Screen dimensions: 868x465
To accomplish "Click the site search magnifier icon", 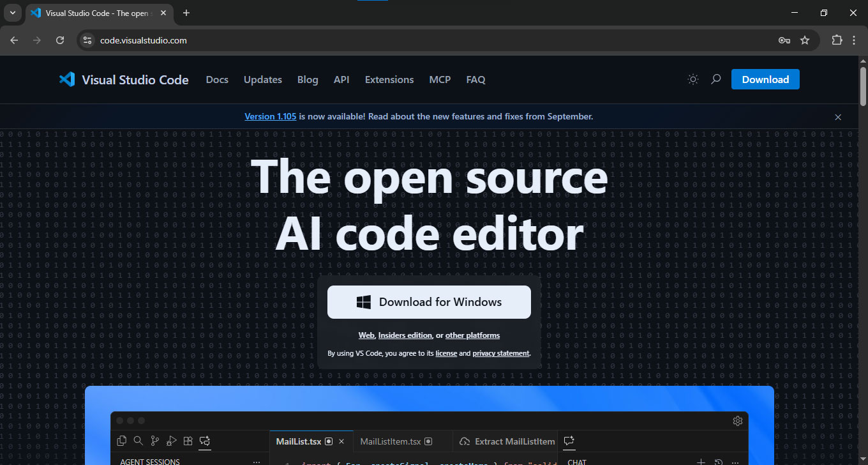I will pyautogui.click(x=715, y=79).
